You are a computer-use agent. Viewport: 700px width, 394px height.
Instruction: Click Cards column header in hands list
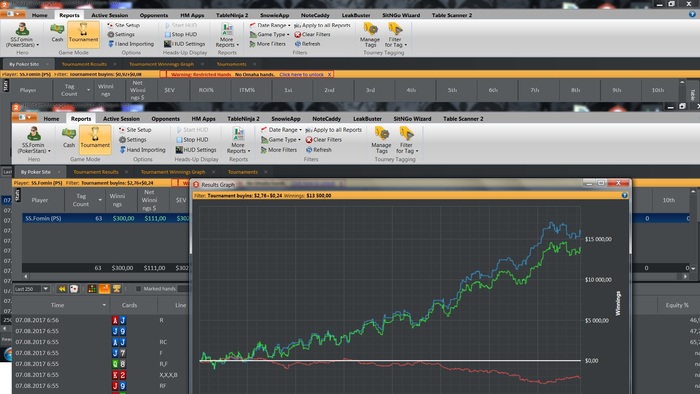[129, 305]
